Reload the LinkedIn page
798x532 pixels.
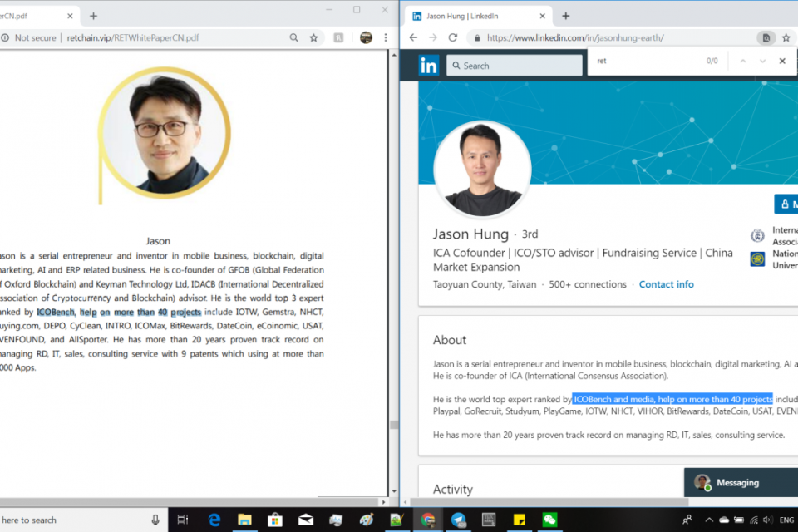pyautogui.click(x=452, y=37)
